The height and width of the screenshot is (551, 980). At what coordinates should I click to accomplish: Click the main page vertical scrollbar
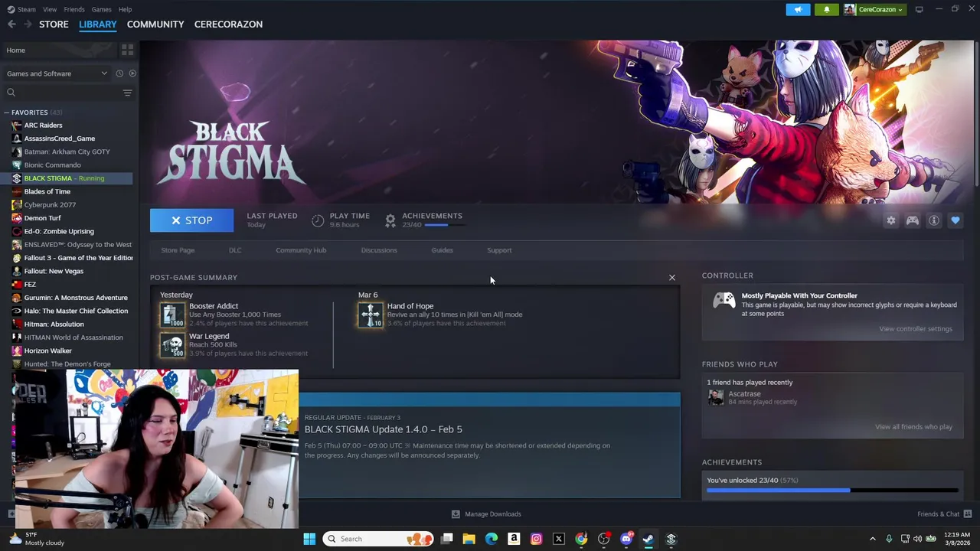point(975,112)
